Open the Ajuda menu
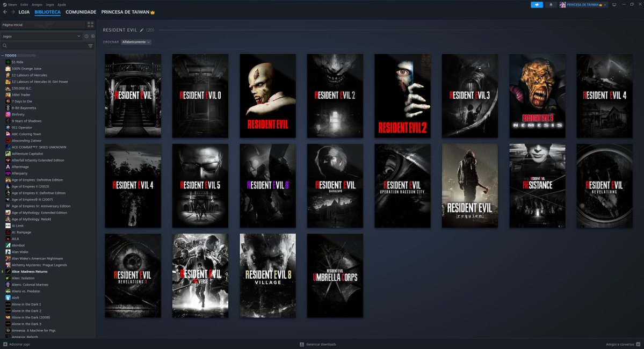644x349 pixels. point(62,4)
